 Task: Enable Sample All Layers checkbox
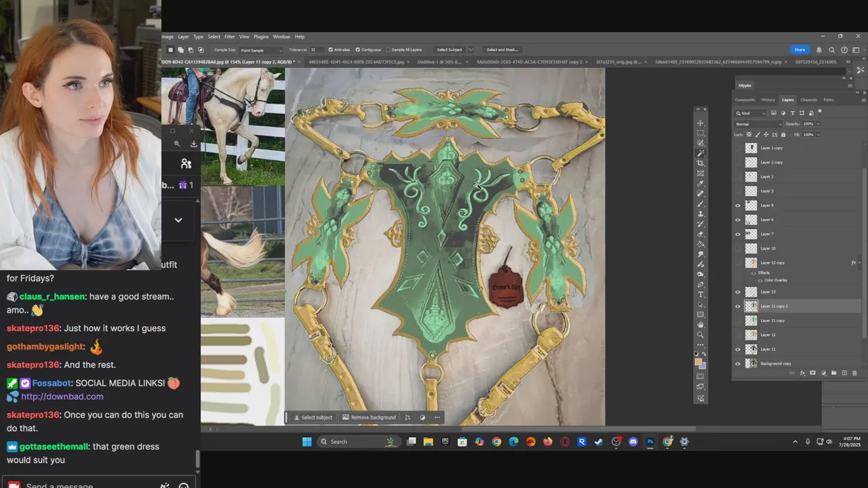[389, 49]
